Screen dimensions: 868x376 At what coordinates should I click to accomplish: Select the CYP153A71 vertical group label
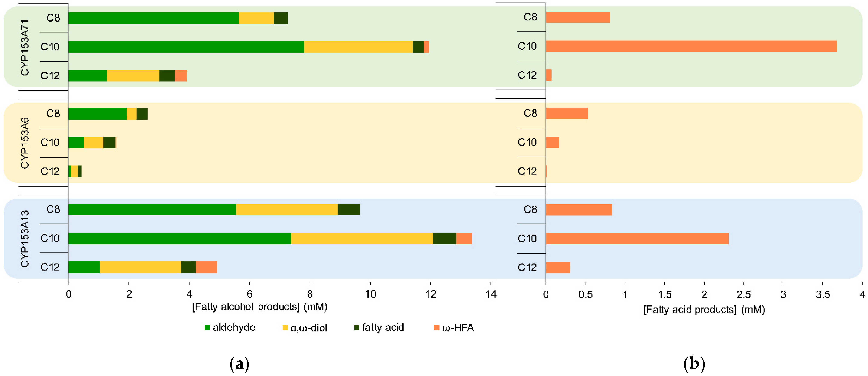click(x=25, y=47)
